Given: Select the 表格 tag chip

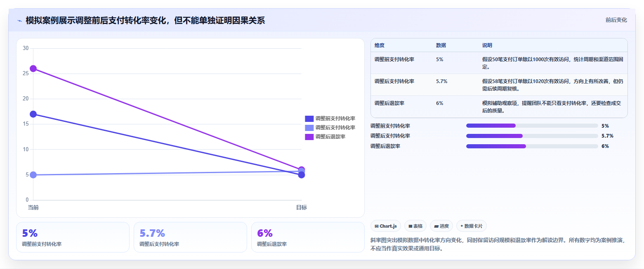Looking at the screenshot, I should [x=415, y=226].
